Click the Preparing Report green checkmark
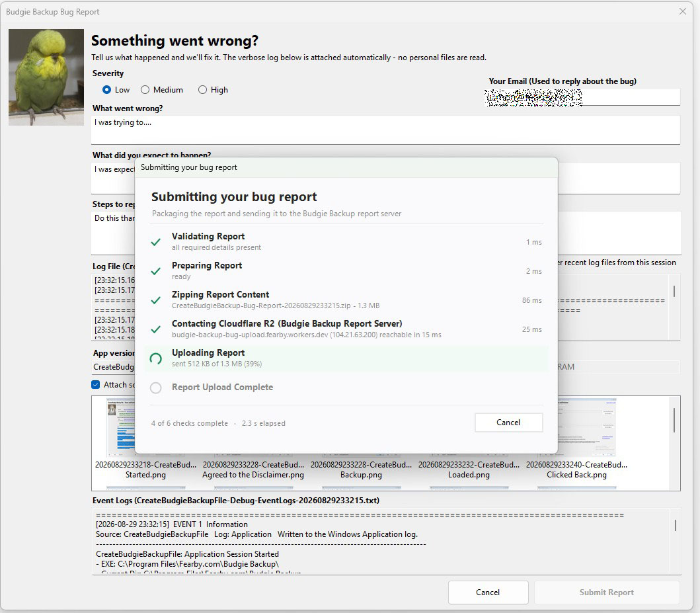700x613 pixels. pyautogui.click(x=155, y=271)
